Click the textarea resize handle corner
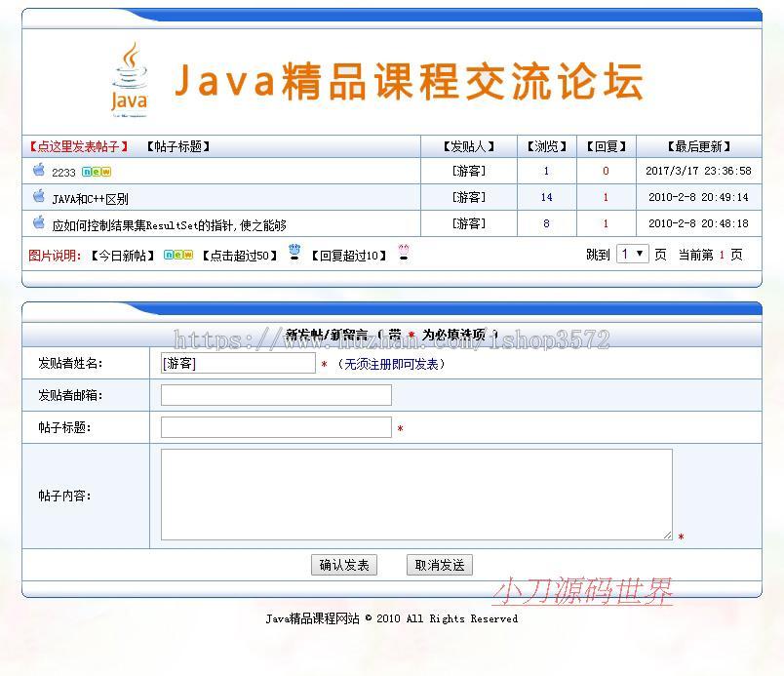Viewport: 784px width, 676px height. 668,535
